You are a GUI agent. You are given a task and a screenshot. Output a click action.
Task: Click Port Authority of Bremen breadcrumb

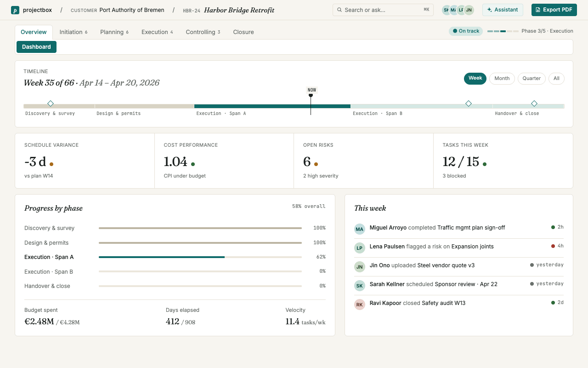tap(132, 10)
